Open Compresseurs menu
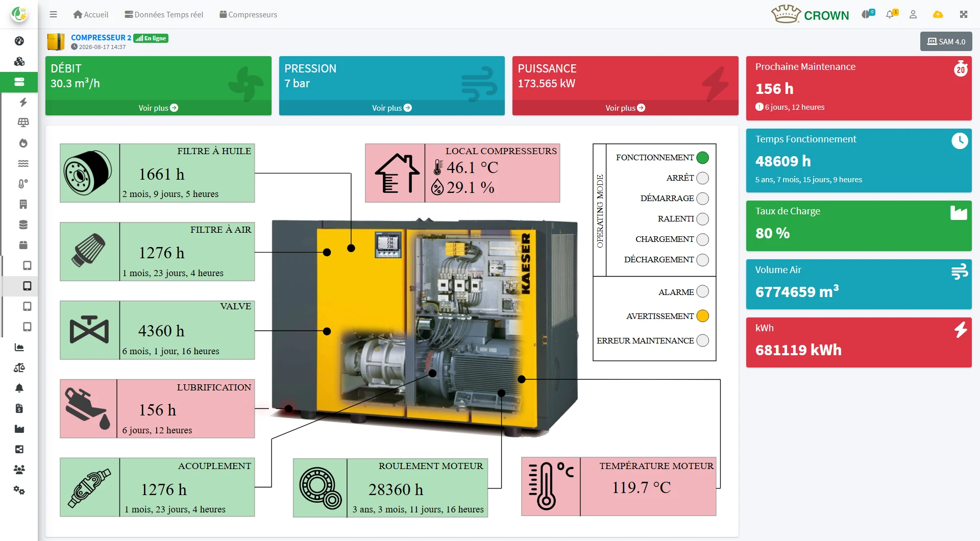The height and width of the screenshot is (541, 980). coord(249,14)
